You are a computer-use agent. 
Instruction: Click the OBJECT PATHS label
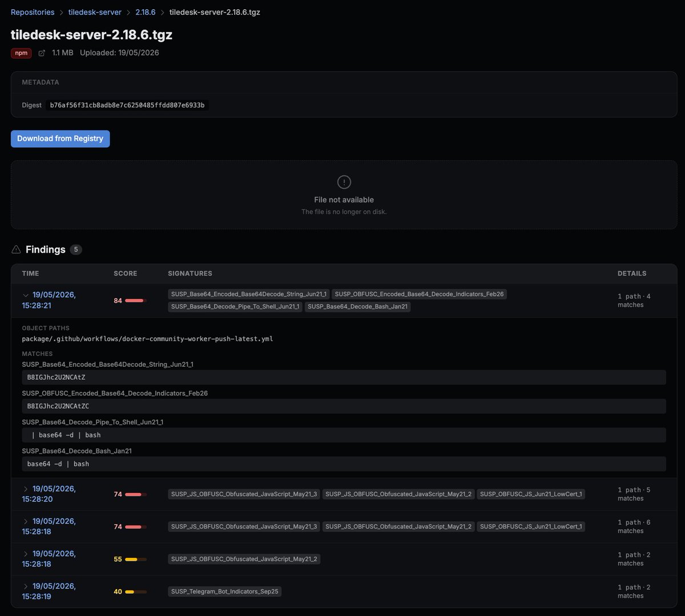click(x=46, y=329)
